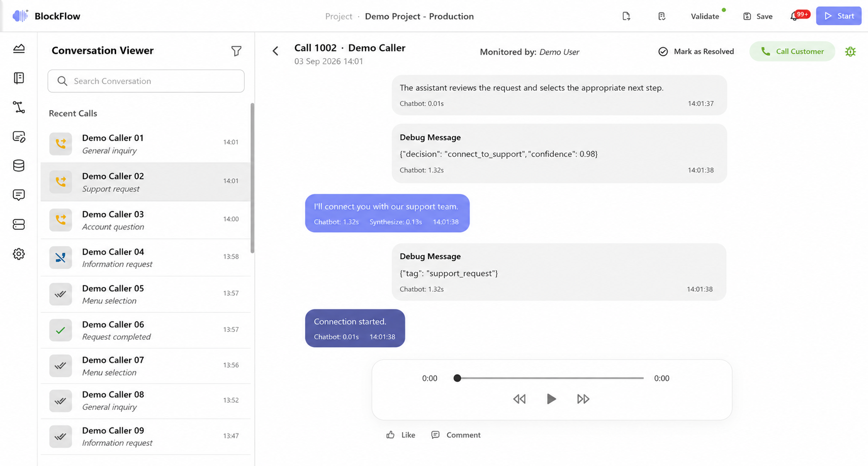Go back with the left chevron arrow
This screenshot has height=466, width=868.
pos(276,51)
